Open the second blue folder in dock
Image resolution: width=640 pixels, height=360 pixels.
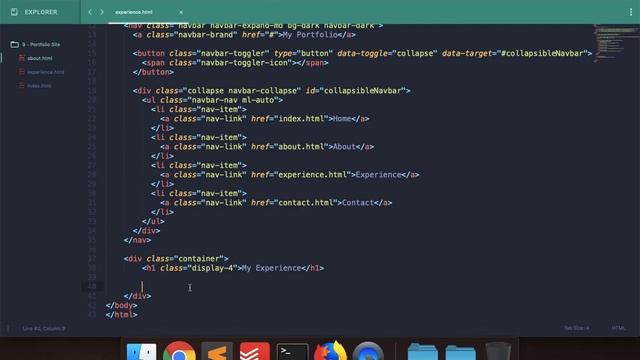click(x=460, y=352)
